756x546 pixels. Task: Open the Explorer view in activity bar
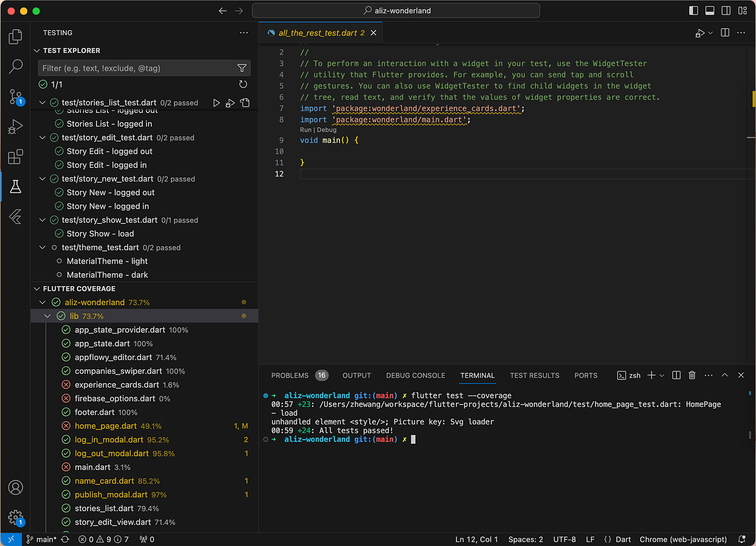[15, 37]
